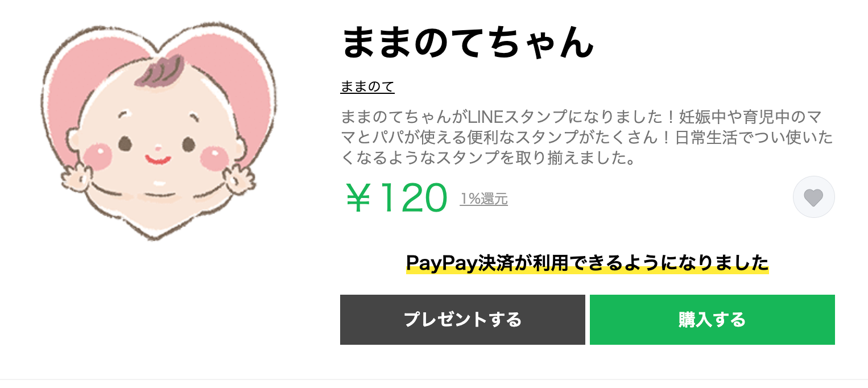Click the green ¥120 price text
Screen dimensions: 868x388
[x=396, y=198]
